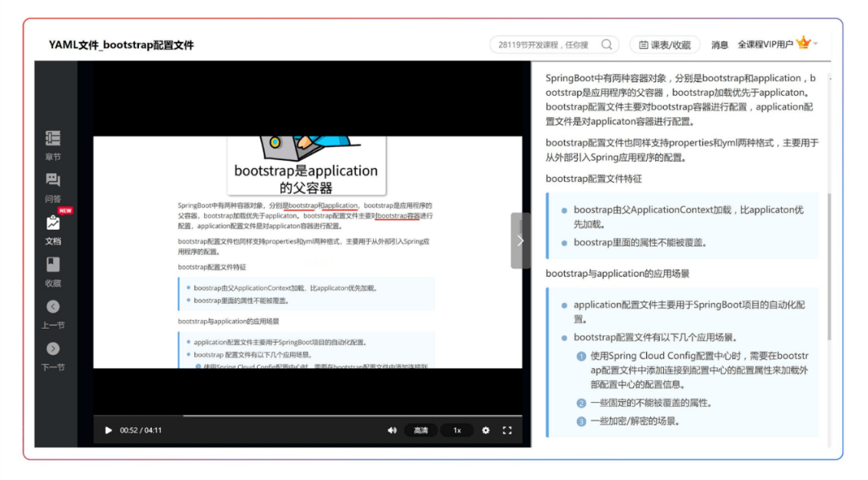
Task: Click numbered item 一些加密/解密的场景
Action: coord(635,421)
